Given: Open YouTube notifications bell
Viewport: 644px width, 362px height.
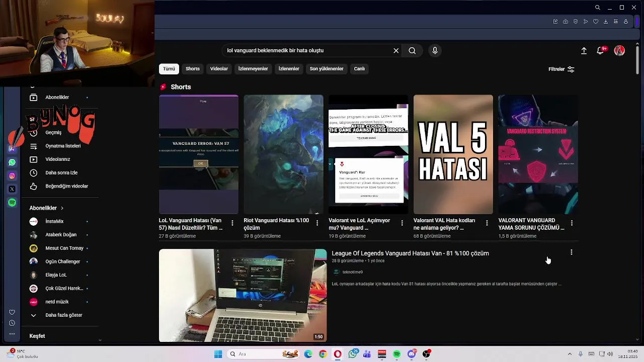Looking at the screenshot, I should 600,51.
